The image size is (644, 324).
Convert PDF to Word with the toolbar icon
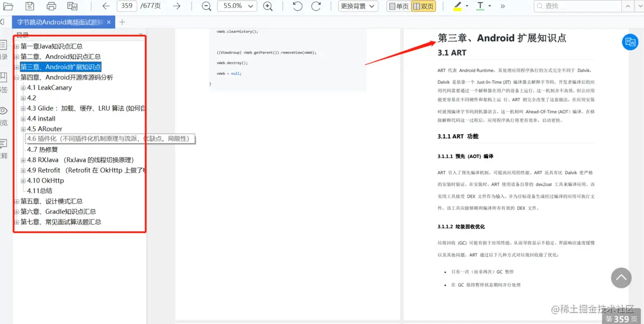73,6
